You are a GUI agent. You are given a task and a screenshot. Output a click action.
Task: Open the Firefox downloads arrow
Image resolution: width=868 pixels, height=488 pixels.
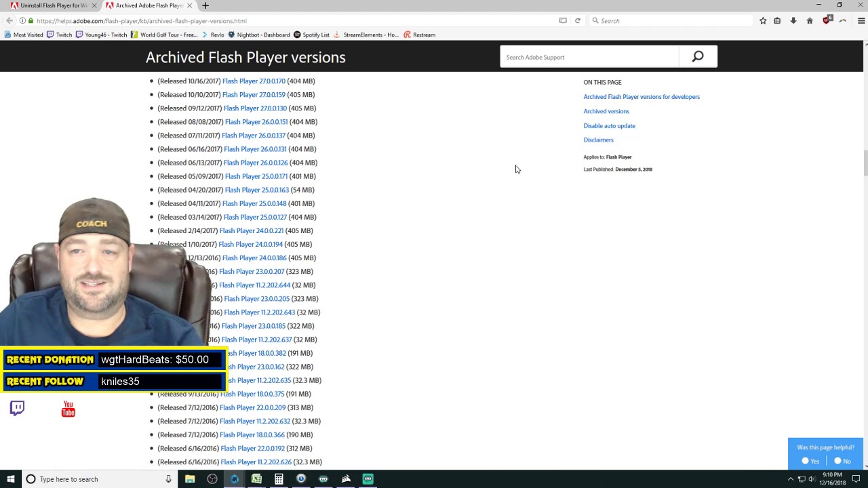pyautogui.click(x=793, y=21)
